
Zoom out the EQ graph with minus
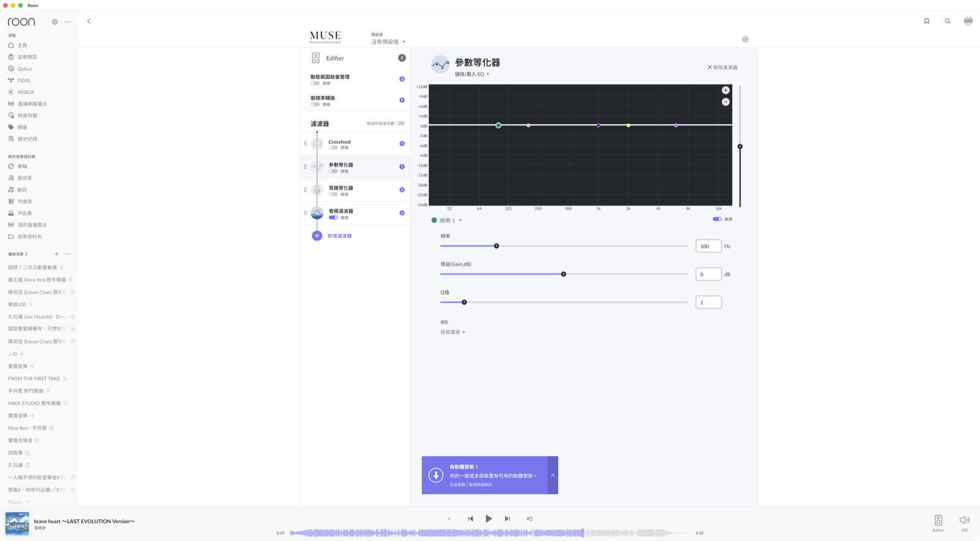click(726, 102)
